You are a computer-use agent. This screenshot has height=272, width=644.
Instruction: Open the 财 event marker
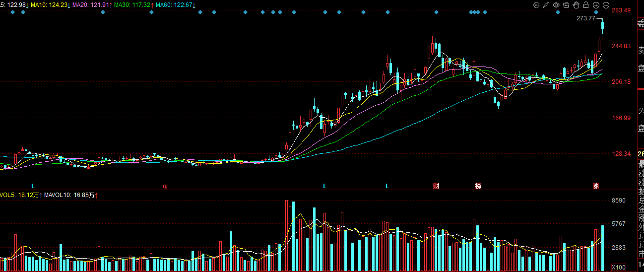pos(436,186)
